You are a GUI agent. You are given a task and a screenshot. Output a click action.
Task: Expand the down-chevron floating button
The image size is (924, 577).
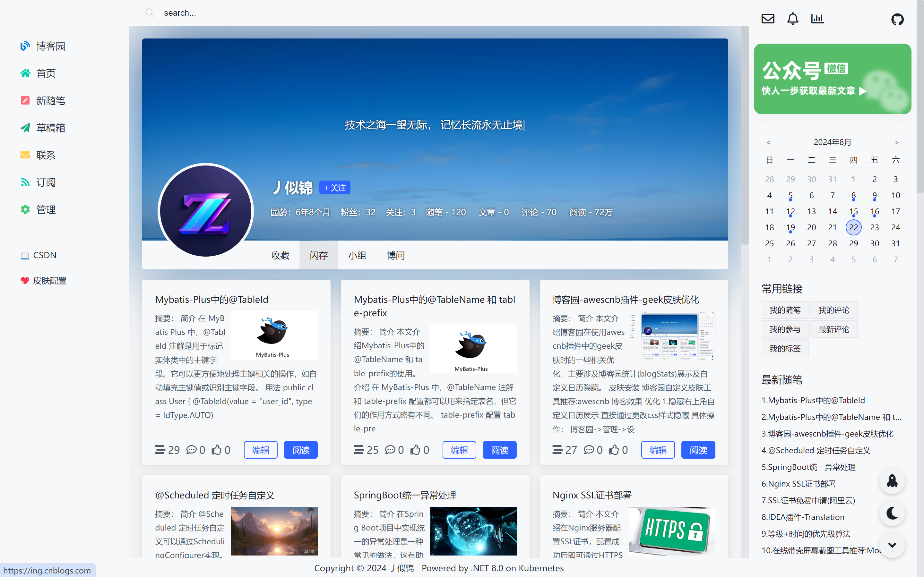(892, 545)
